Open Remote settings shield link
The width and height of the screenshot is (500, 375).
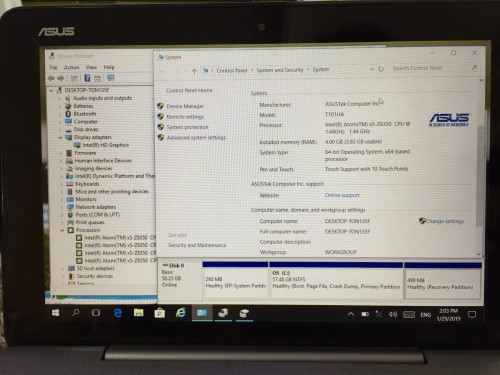click(x=185, y=117)
